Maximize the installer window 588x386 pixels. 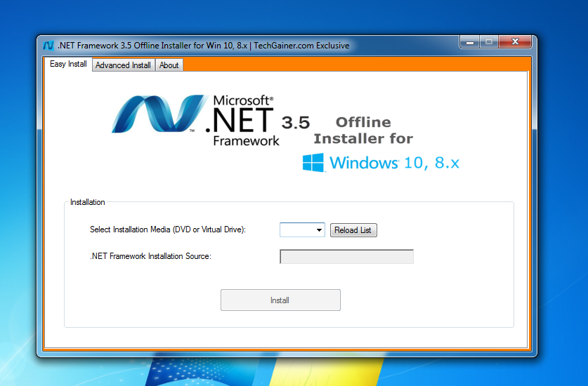pyautogui.click(x=489, y=42)
